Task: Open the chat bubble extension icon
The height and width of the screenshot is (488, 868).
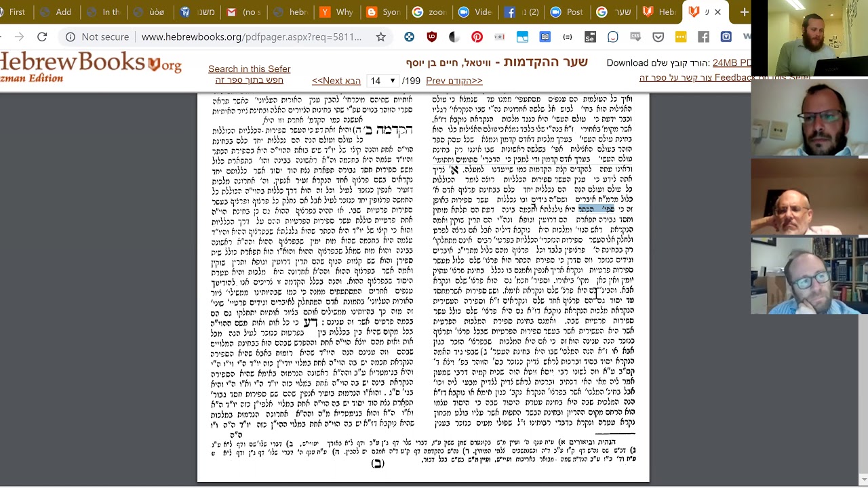Action: pos(613,37)
